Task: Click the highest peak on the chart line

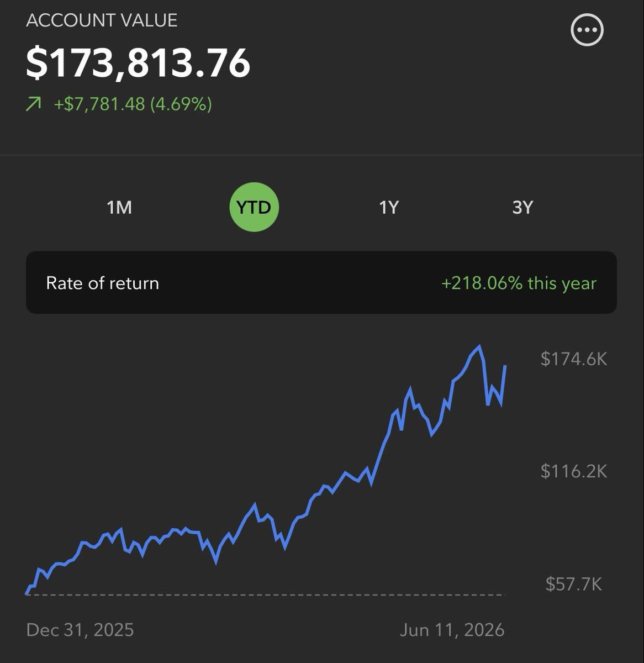Action: point(479,346)
